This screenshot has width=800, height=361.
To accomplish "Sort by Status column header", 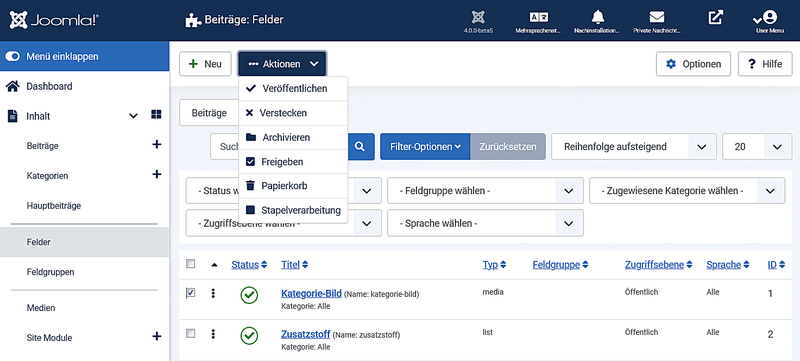I will pyautogui.click(x=249, y=265).
